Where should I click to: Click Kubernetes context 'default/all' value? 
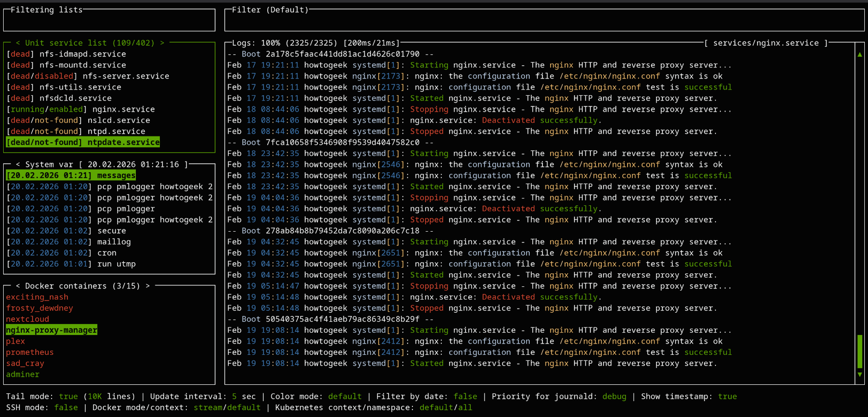pos(446,408)
